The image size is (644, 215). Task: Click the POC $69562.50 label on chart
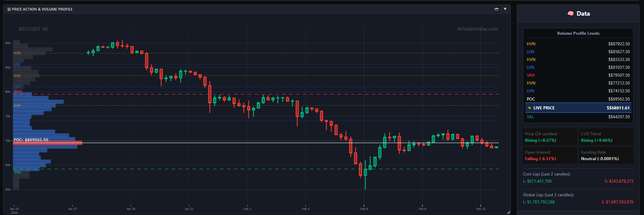click(31, 140)
